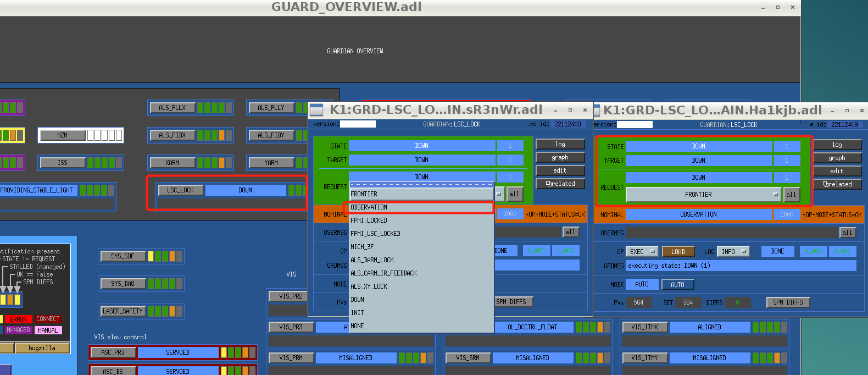Open the EXEC op mode dropdown

[x=642, y=251]
